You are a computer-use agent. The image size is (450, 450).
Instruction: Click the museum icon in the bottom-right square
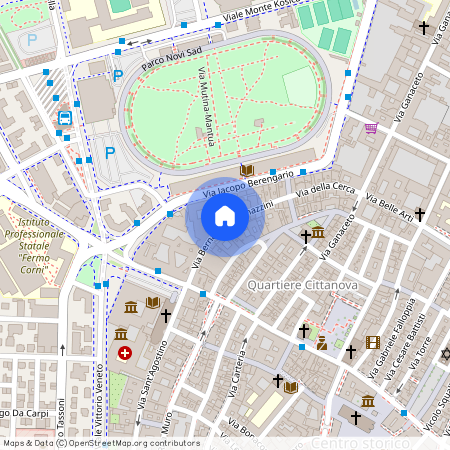(x=368, y=401)
